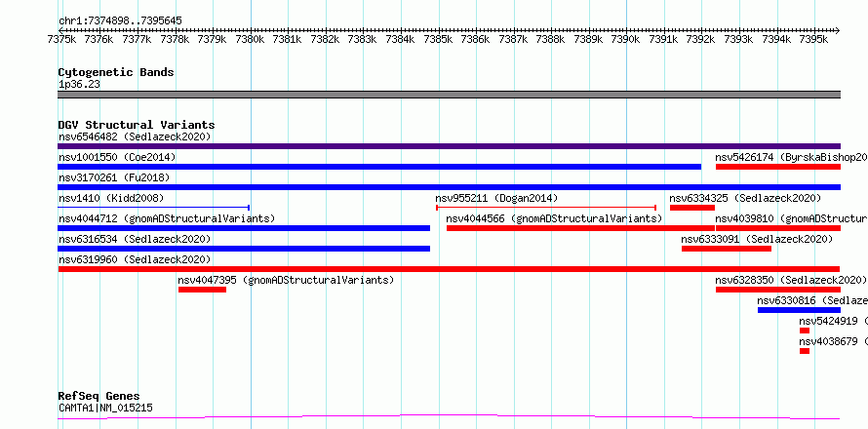Click the 7392k ruler tick label

(700, 39)
